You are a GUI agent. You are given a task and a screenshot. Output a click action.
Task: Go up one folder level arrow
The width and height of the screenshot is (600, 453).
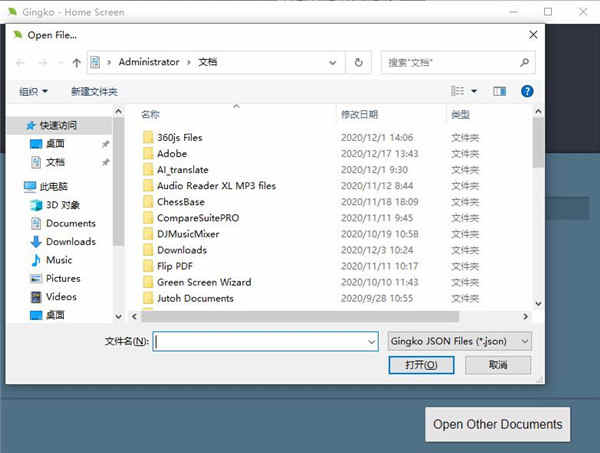point(77,62)
